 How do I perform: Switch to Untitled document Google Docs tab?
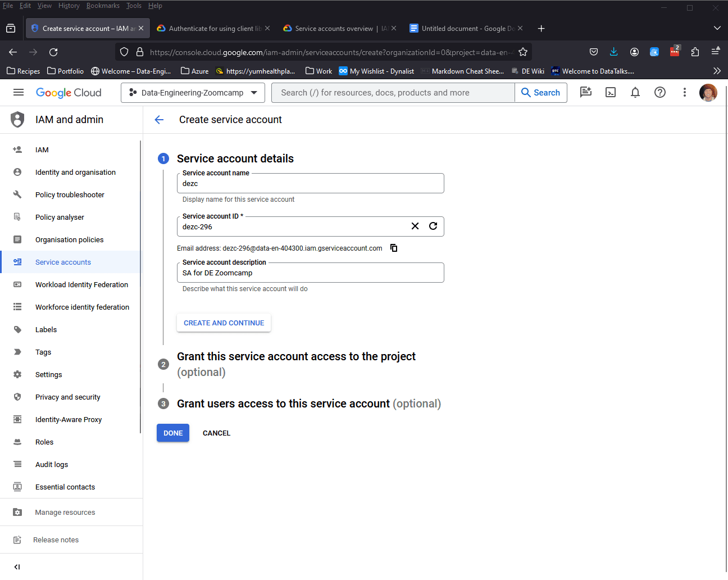tap(465, 28)
